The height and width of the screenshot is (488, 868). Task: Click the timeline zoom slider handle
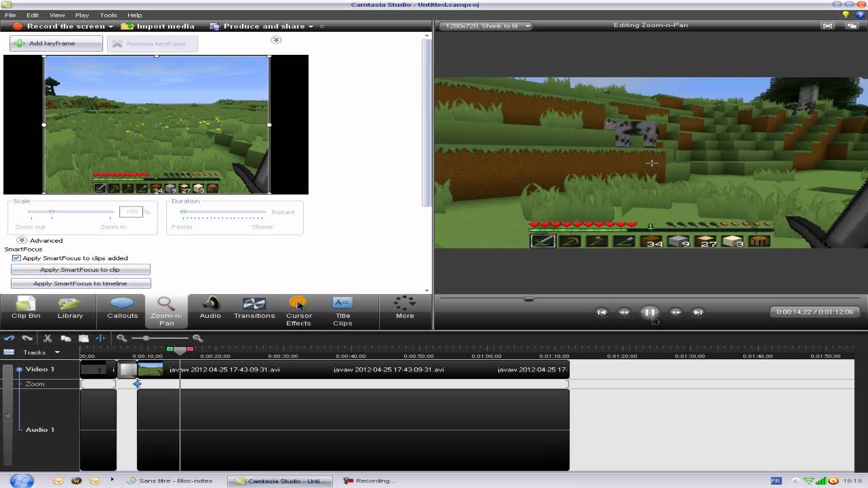[146, 338]
